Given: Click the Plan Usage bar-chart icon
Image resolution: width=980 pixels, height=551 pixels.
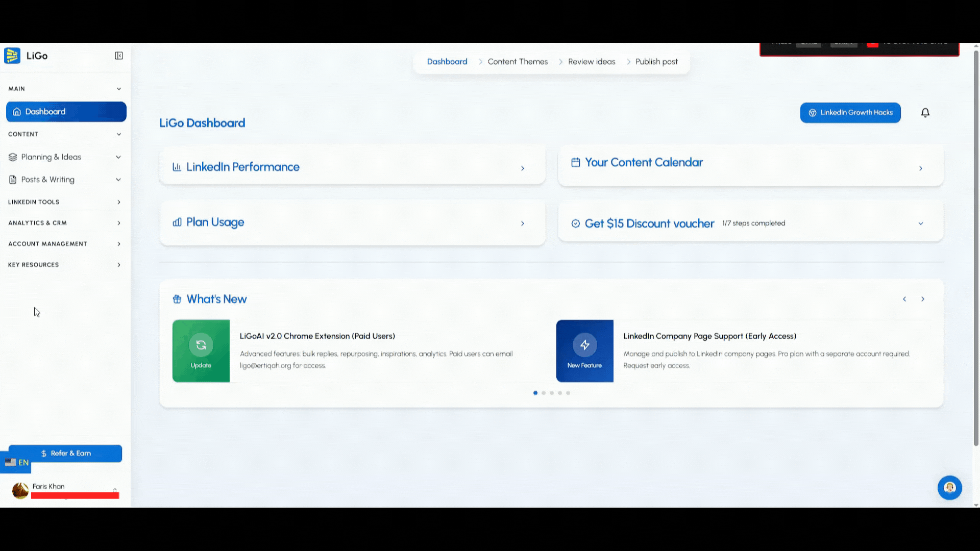Looking at the screenshot, I should [x=177, y=222].
